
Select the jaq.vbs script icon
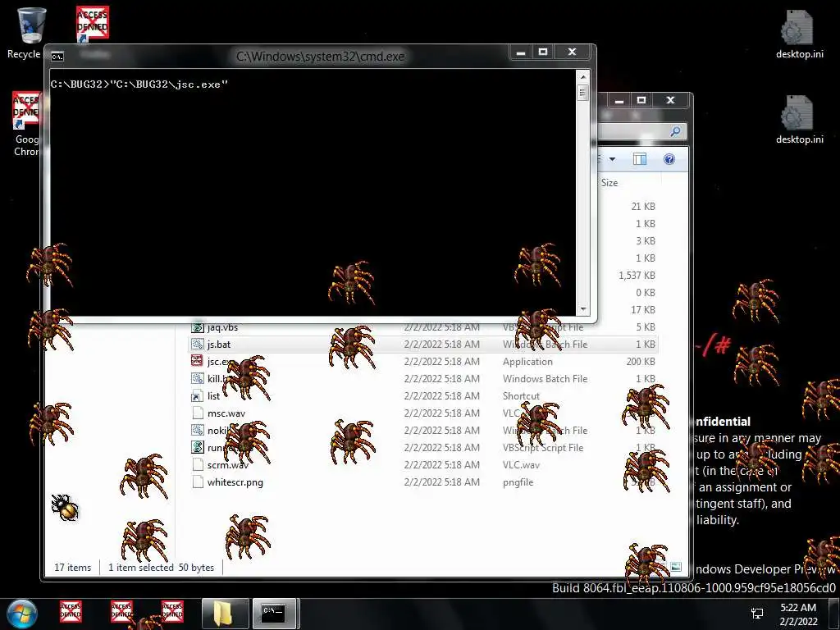click(x=198, y=326)
